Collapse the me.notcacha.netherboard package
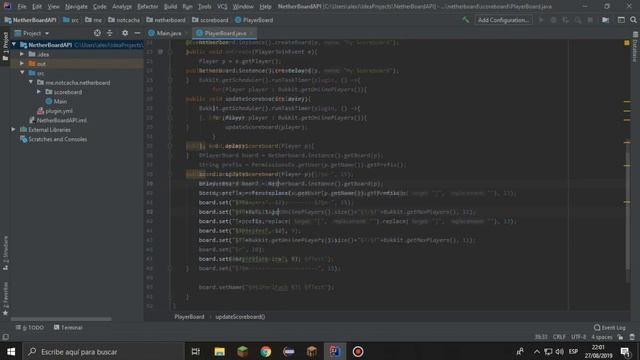The width and height of the screenshot is (640, 360). click(31, 82)
